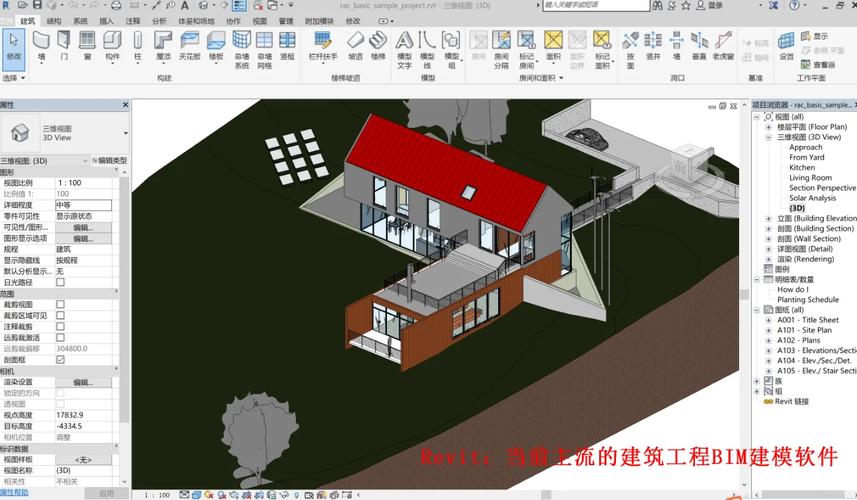Expand the 剖面 (Wall Section) node
This screenshot has height=500, width=857.
(768, 239)
